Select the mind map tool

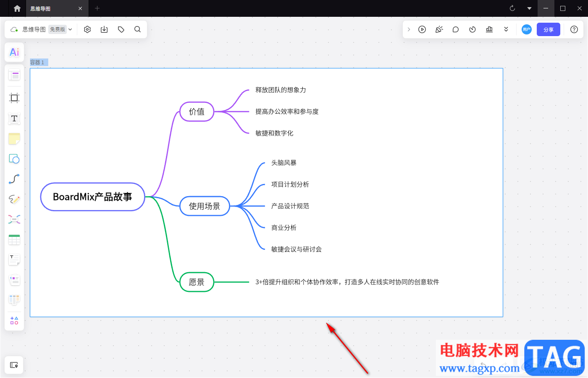tap(14, 219)
